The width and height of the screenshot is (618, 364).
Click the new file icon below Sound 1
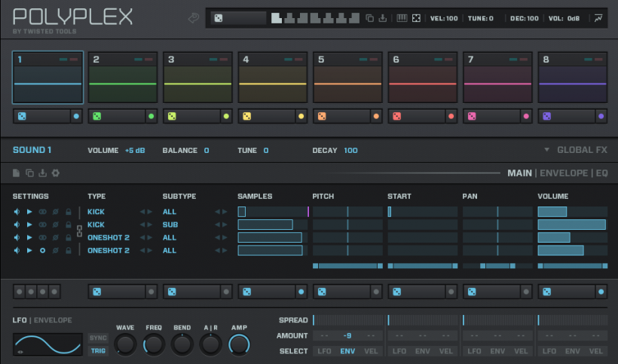tap(17, 173)
